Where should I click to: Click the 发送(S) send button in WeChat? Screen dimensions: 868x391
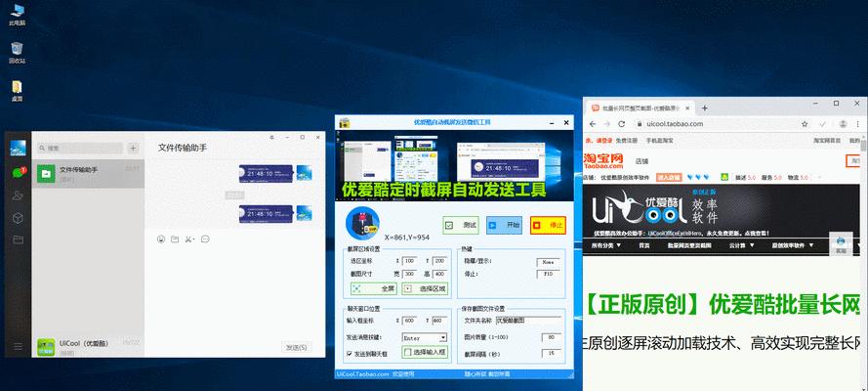tap(296, 347)
